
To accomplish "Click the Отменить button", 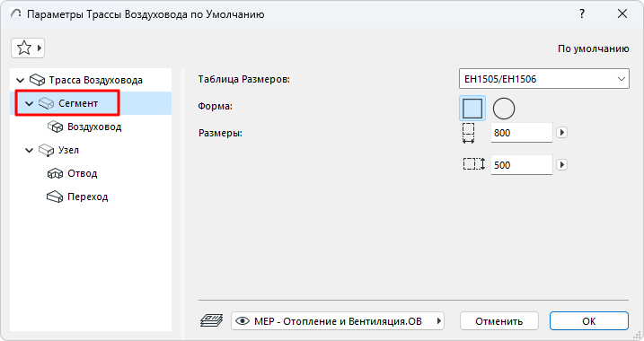I will 499,321.
